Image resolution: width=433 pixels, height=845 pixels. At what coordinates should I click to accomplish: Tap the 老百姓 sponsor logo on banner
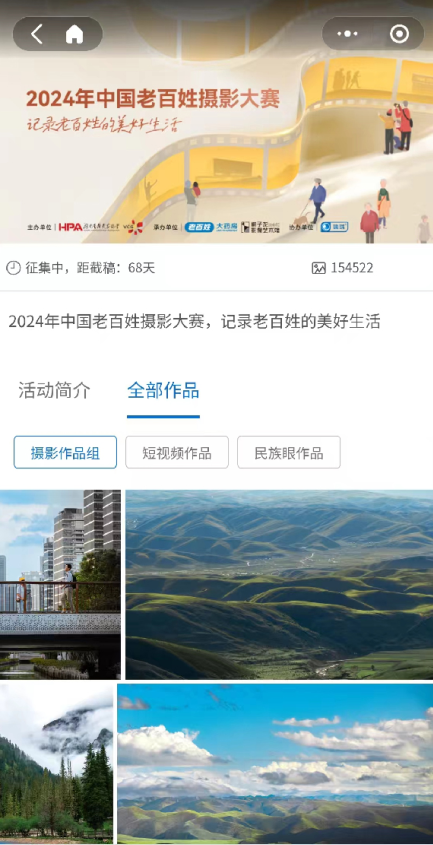(199, 227)
